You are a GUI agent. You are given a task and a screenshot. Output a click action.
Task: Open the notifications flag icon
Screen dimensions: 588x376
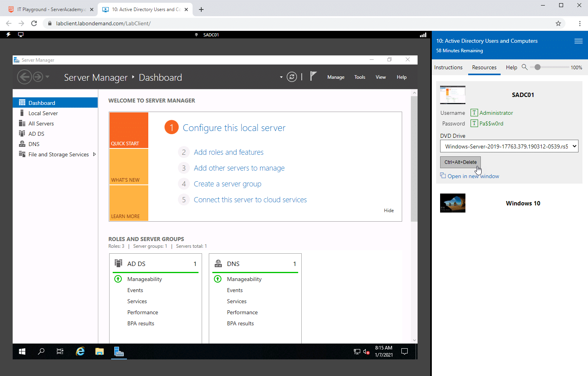pyautogui.click(x=313, y=76)
